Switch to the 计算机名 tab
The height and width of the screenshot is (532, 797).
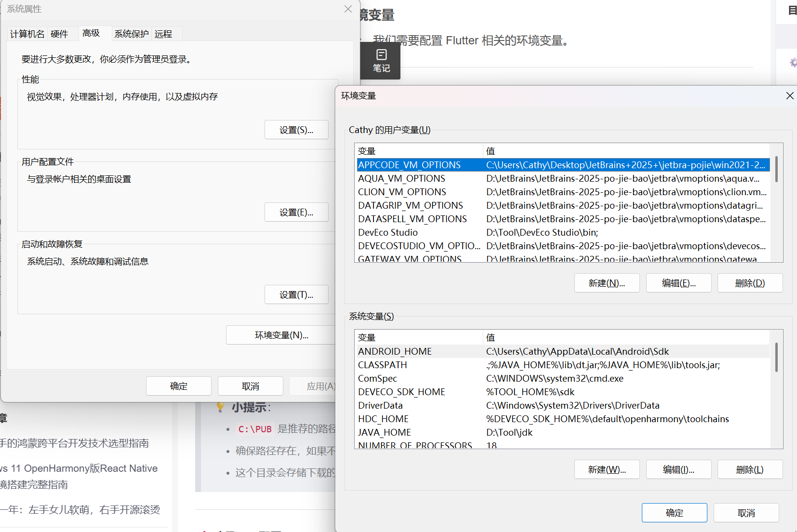[27, 34]
